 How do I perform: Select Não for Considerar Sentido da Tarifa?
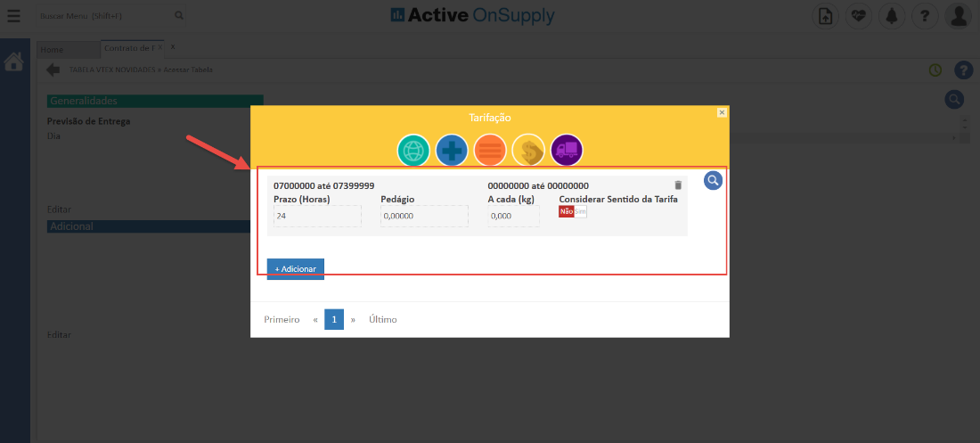click(566, 211)
